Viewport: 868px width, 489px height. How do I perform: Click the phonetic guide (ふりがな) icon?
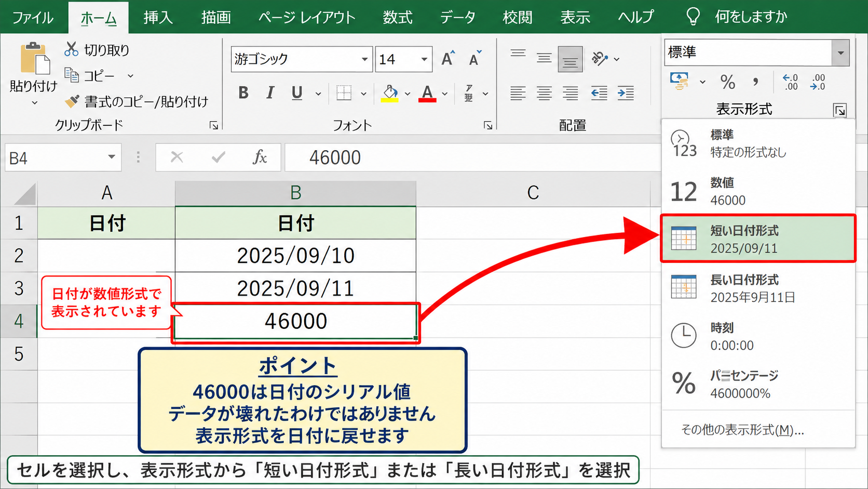point(469,94)
